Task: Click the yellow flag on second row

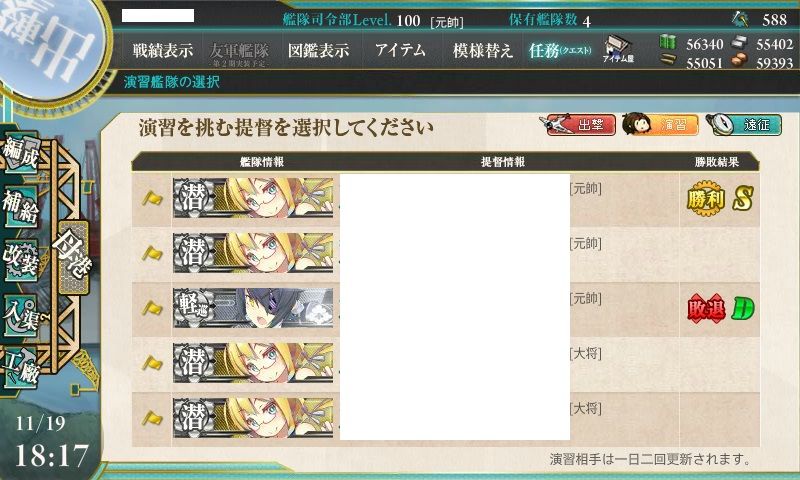Action: click(152, 254)
